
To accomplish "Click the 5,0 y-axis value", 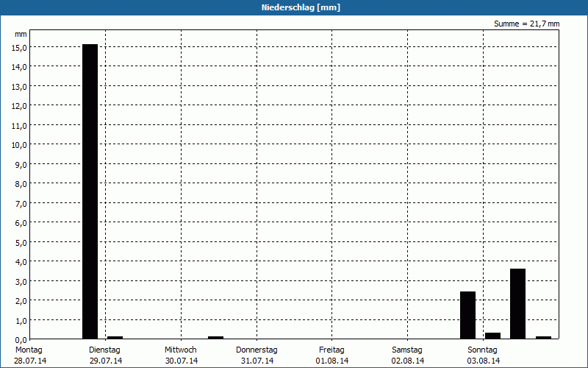I will [21, 243].
